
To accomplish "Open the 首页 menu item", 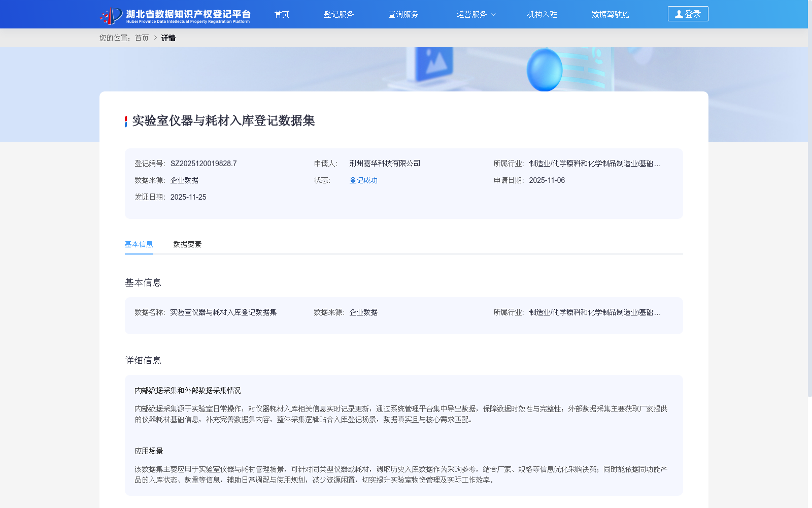I will point(282,14).
